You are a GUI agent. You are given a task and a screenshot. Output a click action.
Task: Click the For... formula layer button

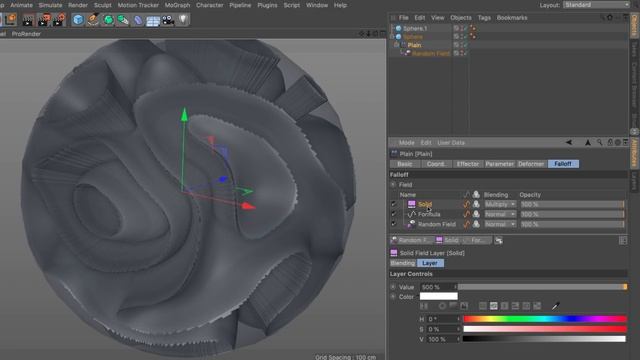[476, 240]
